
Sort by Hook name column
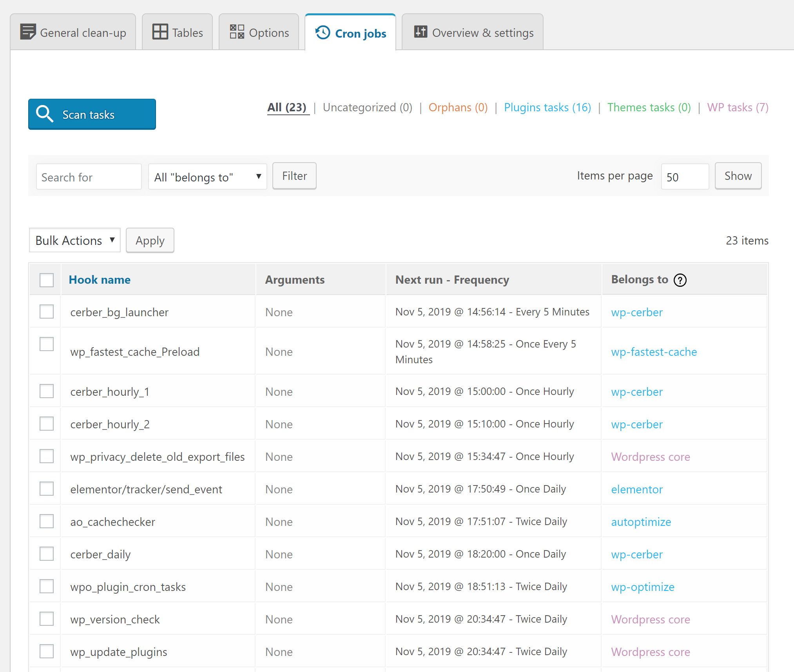[x=100, y=280]
